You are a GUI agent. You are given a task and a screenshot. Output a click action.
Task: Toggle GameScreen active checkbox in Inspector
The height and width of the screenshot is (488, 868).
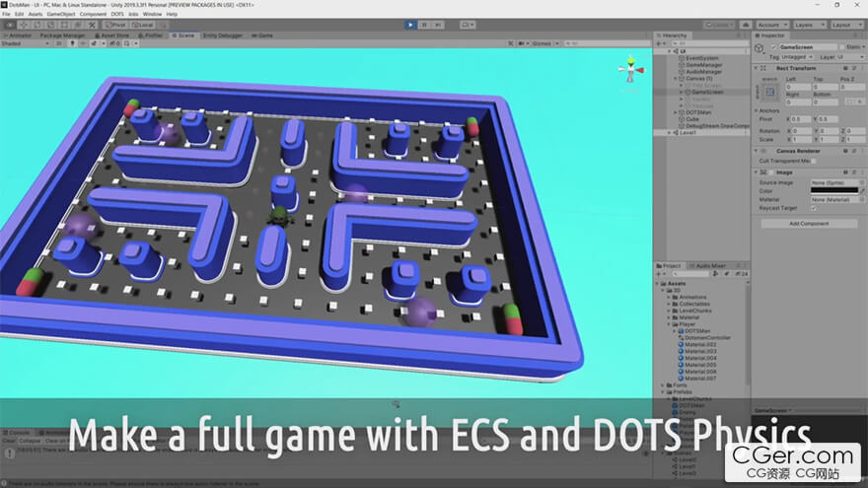coord(774,47)
